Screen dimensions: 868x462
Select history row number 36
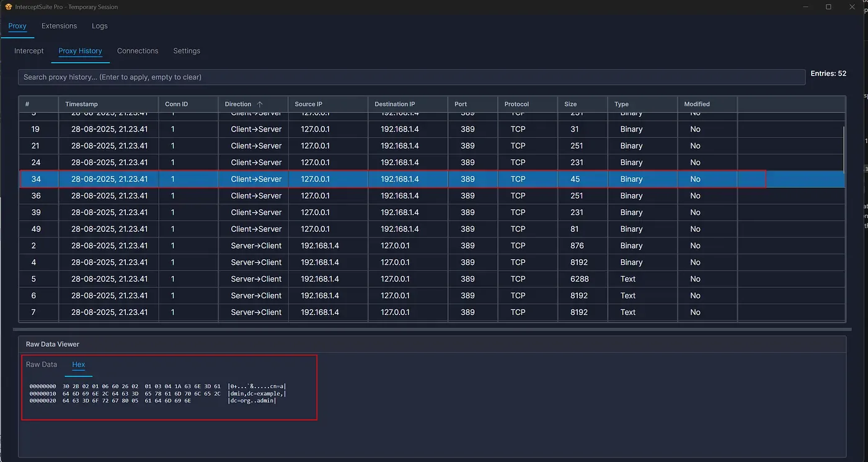pos(432,195)
